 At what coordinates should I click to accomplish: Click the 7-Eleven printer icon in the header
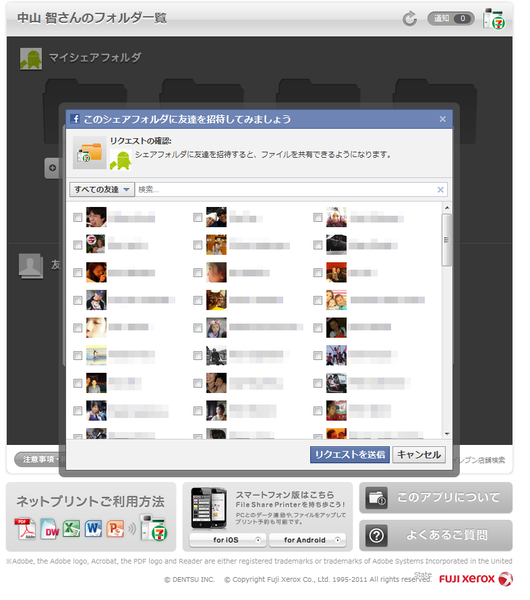[494, 19]
